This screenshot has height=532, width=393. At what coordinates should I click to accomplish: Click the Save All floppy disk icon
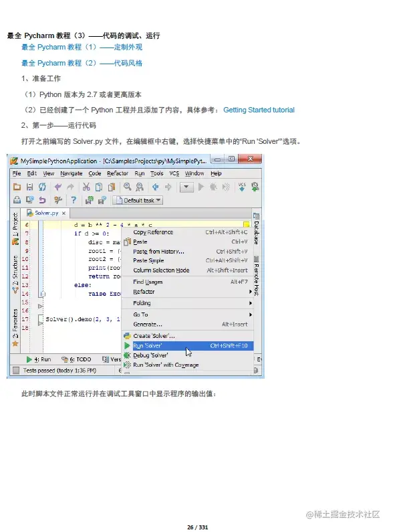(29, 187)
